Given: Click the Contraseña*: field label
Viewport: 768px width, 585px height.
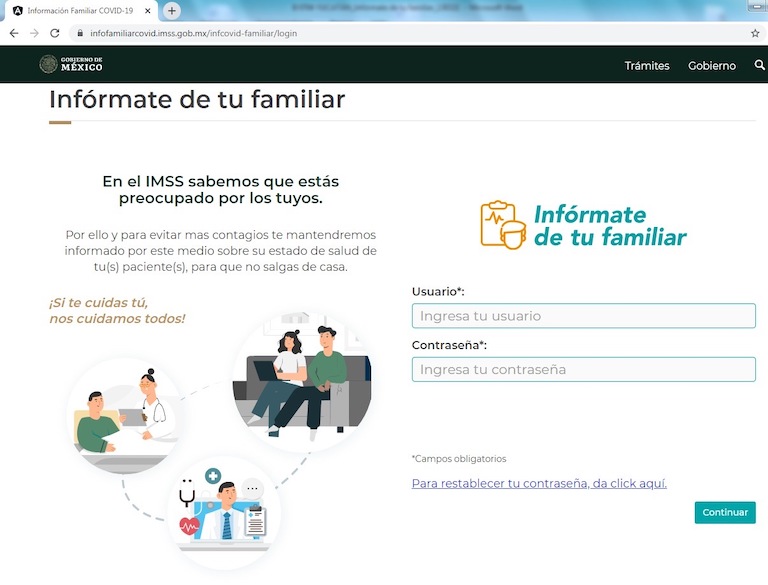Looking at the screenshot, I should pyautogui.click(x=449, y=345).
